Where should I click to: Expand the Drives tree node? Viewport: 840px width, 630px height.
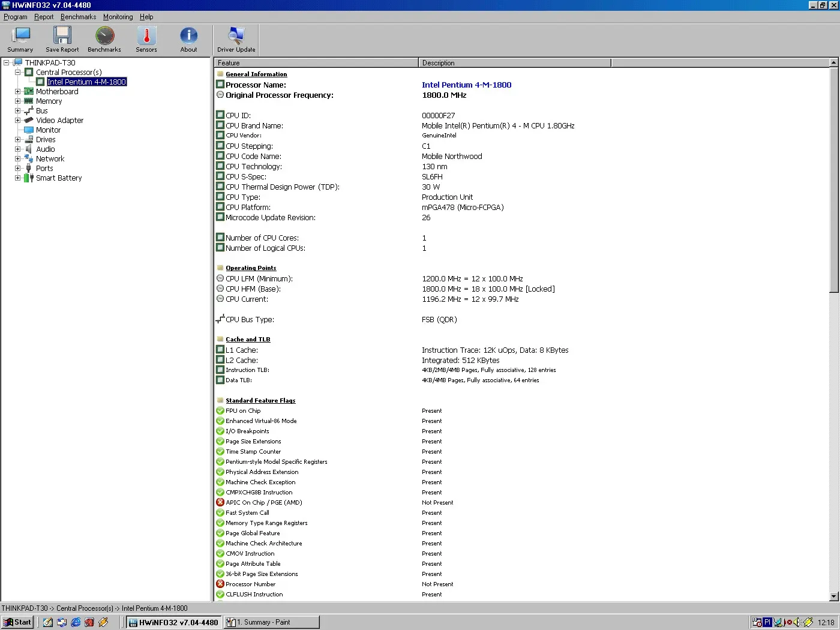[x=17, y=139]
